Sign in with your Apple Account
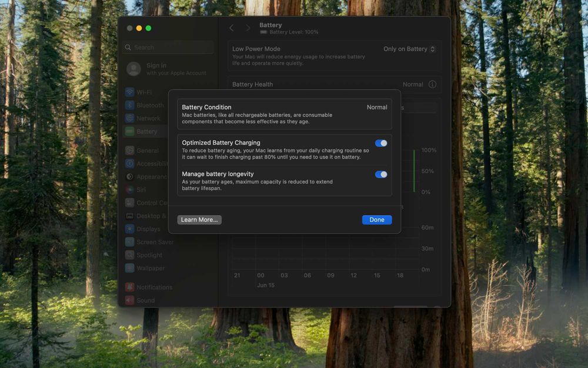Screen dimensions: 588x368 167,69
